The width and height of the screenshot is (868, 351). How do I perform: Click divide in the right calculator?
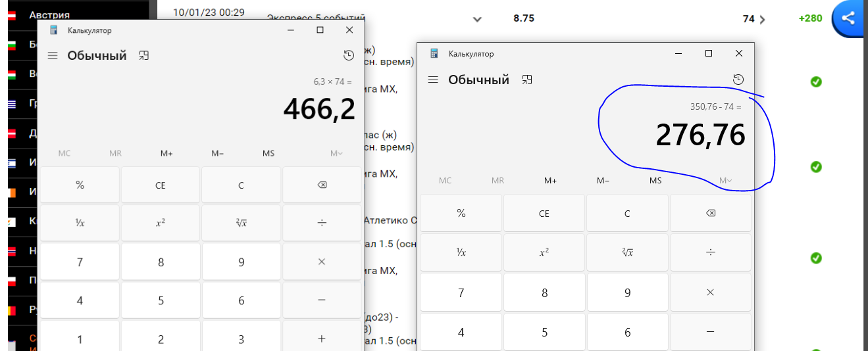pyautogui.click(x=710, y=252)
